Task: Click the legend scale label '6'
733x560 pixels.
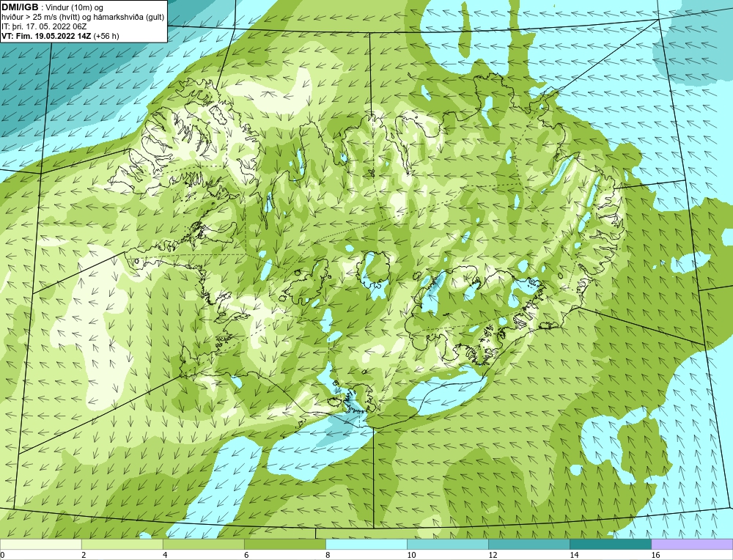Action: pos(246,555)
